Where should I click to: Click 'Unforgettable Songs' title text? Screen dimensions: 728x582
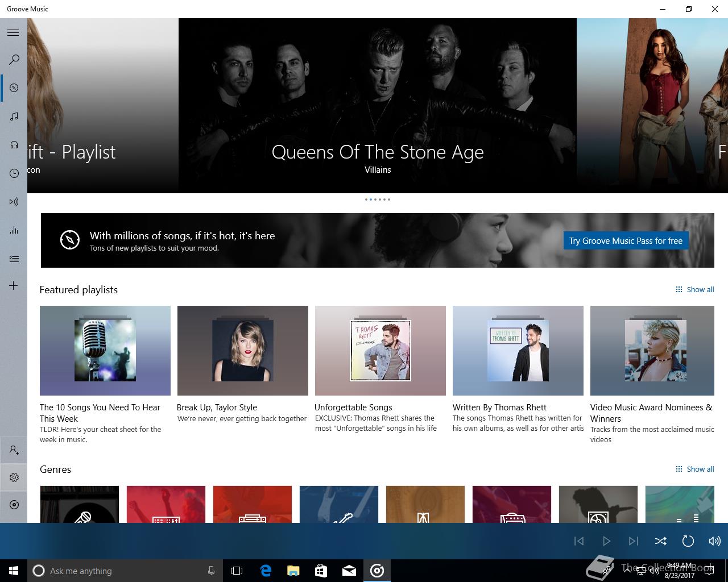click(x=353, y=407)
